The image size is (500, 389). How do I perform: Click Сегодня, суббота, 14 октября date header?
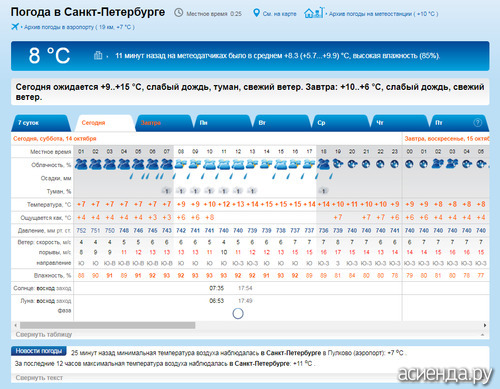[55, 138]
